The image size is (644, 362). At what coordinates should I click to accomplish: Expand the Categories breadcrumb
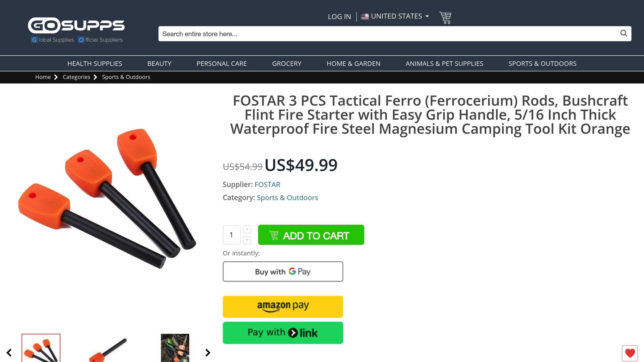pos(76,77)
